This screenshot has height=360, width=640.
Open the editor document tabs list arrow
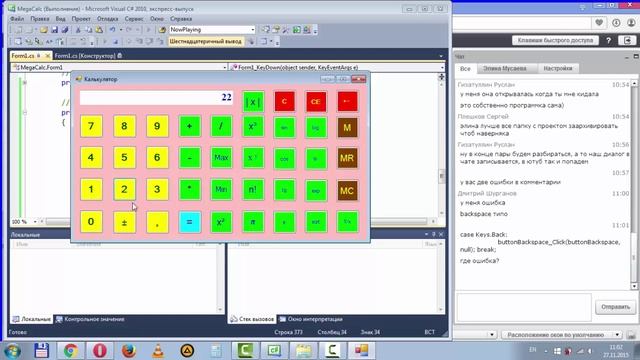pos(441,56)
